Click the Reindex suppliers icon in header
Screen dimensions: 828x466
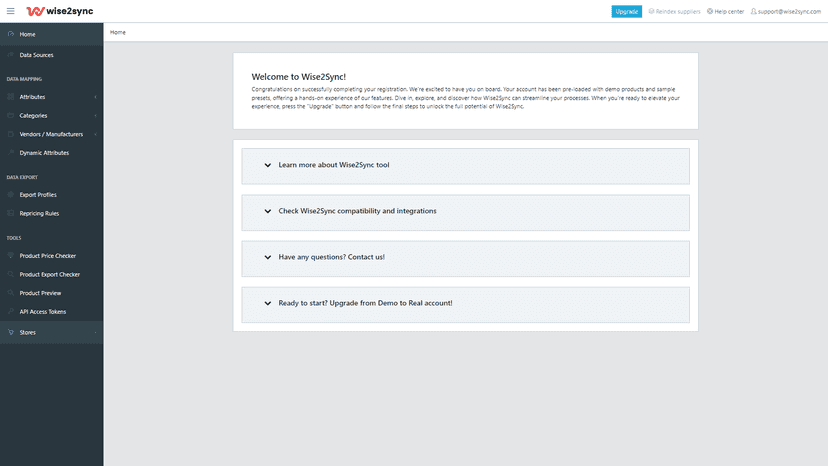point(652,11)
